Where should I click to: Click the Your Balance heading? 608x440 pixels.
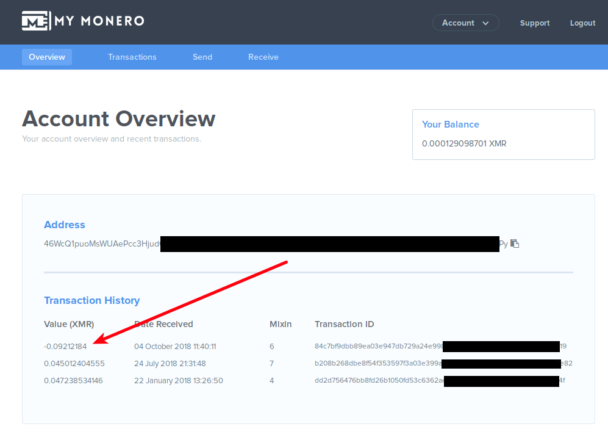point(451,124)
